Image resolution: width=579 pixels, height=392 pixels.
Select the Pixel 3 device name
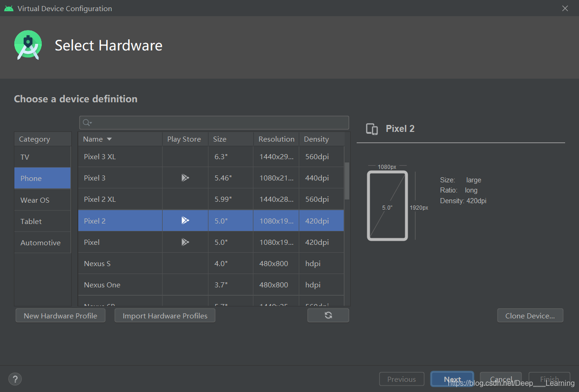pyautogui.click(x=94, y=178)
